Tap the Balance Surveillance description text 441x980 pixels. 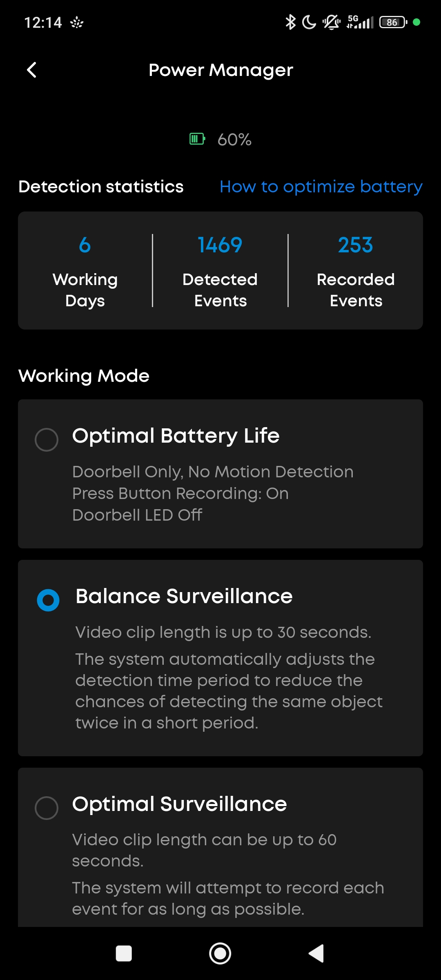229,678
